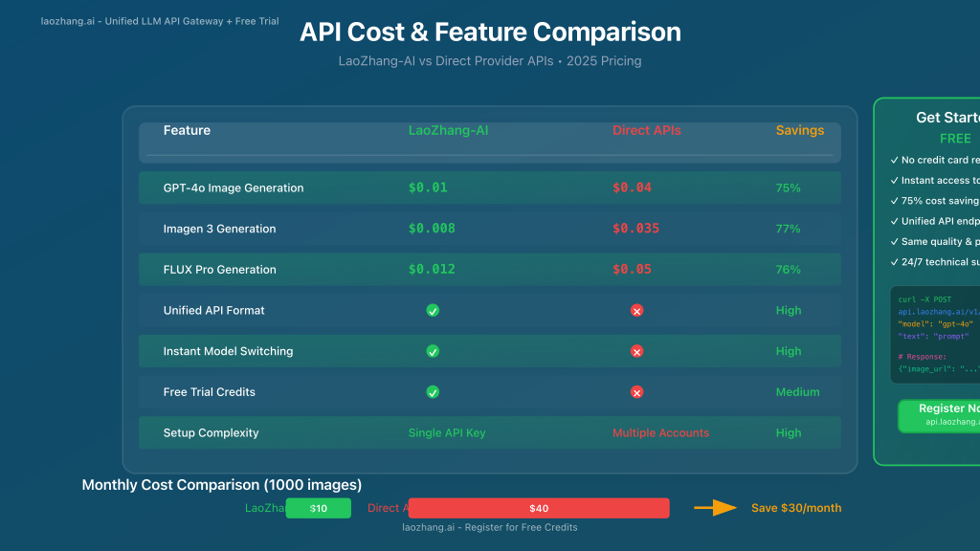
Task: Click the 75% savings cell
Action: pos(789,188)
